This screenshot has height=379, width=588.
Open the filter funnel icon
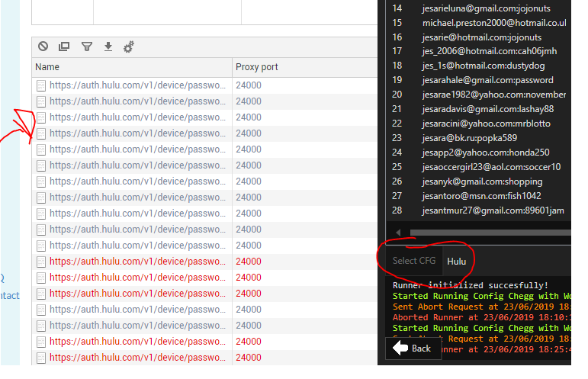click(87, 47)
